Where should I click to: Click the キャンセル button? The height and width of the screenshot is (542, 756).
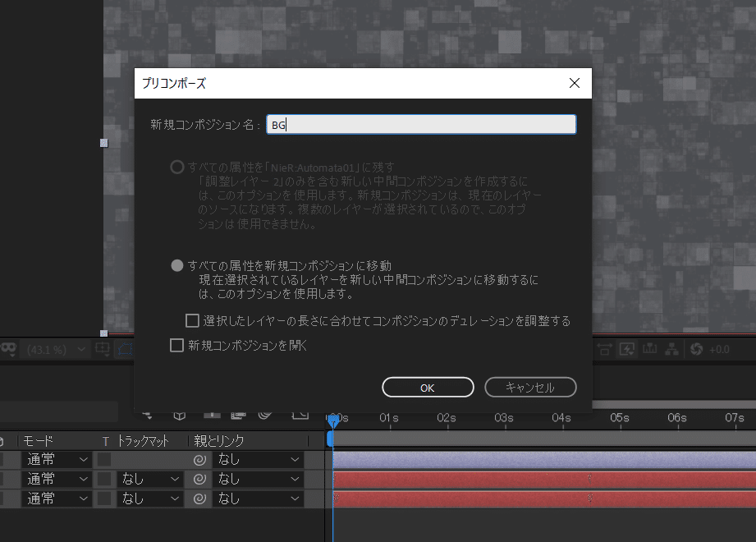529,387
